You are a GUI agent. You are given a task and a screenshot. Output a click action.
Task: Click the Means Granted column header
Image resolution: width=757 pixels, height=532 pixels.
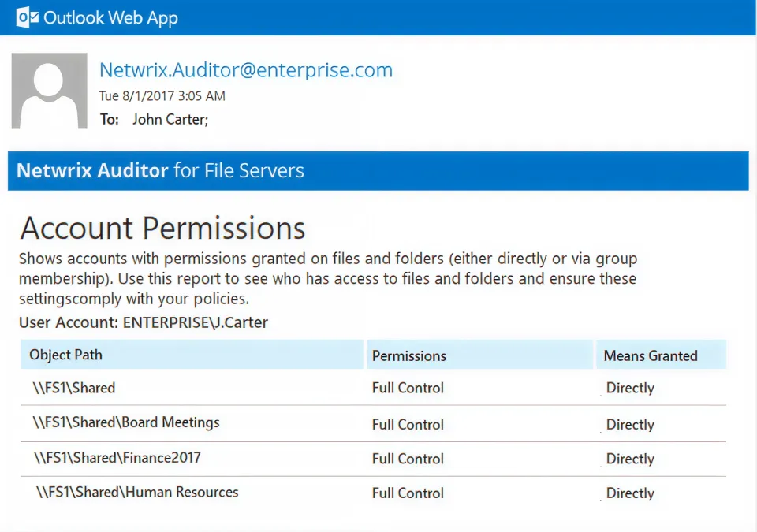coord(650,355)
